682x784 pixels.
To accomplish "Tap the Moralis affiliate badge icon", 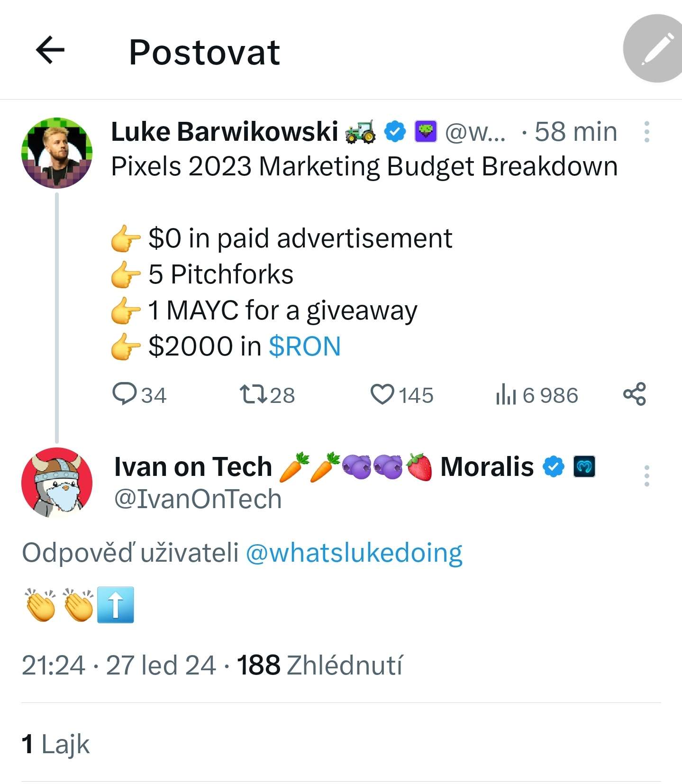I will [584, 467].
